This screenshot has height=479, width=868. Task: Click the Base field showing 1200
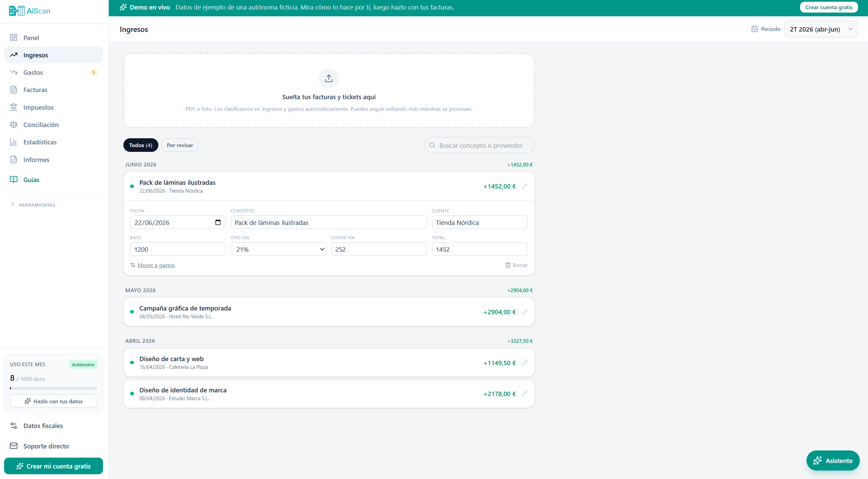tap(178, 249)
